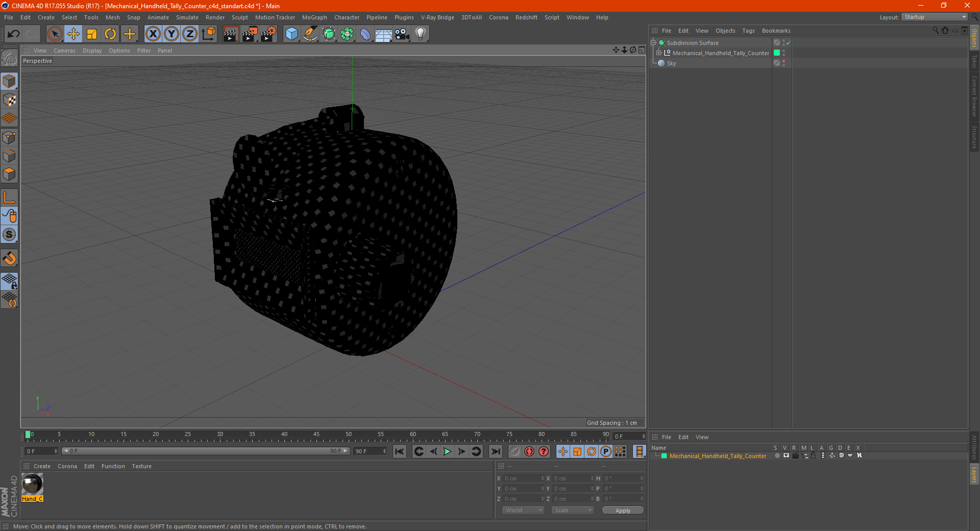Collapse the Subdivision Surface tree
The height and width of the screenshot is (531, 980).
(x=653, y=43)
